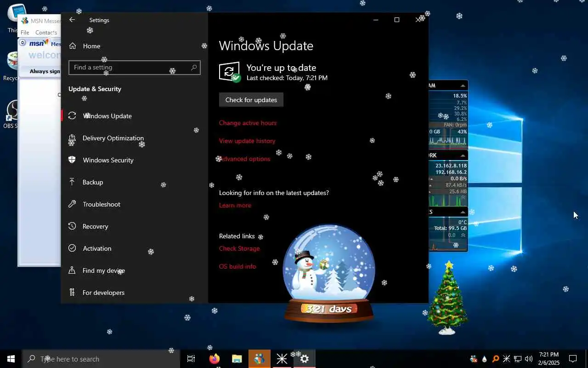Open the Recycle Bin desktop icon

click(11, 66)
